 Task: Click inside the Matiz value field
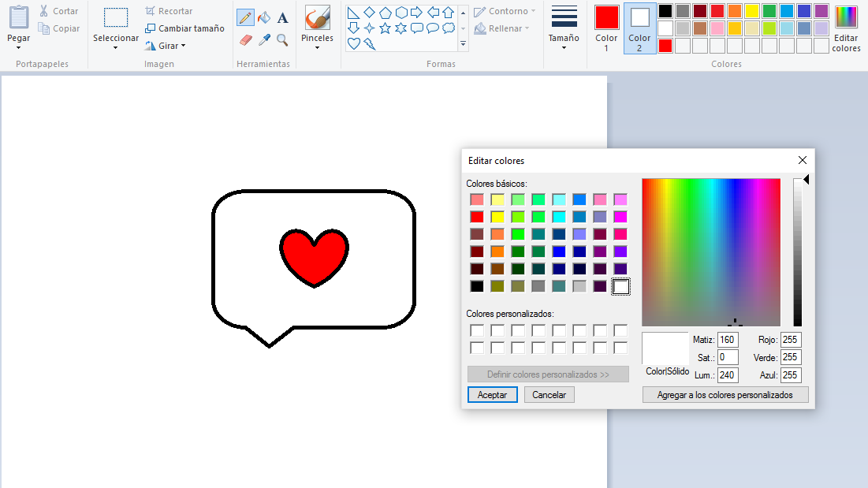click(727, 339)
